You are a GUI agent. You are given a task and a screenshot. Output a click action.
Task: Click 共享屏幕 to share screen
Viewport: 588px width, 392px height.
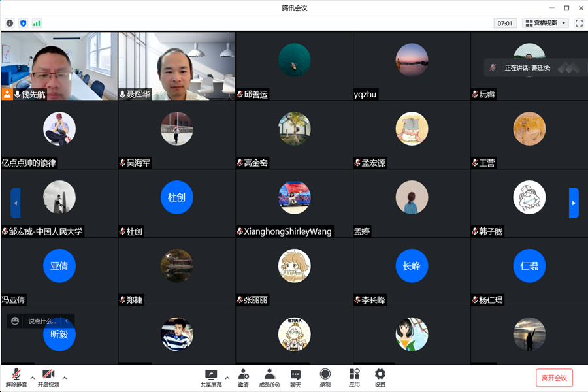[x=210, y=378]
